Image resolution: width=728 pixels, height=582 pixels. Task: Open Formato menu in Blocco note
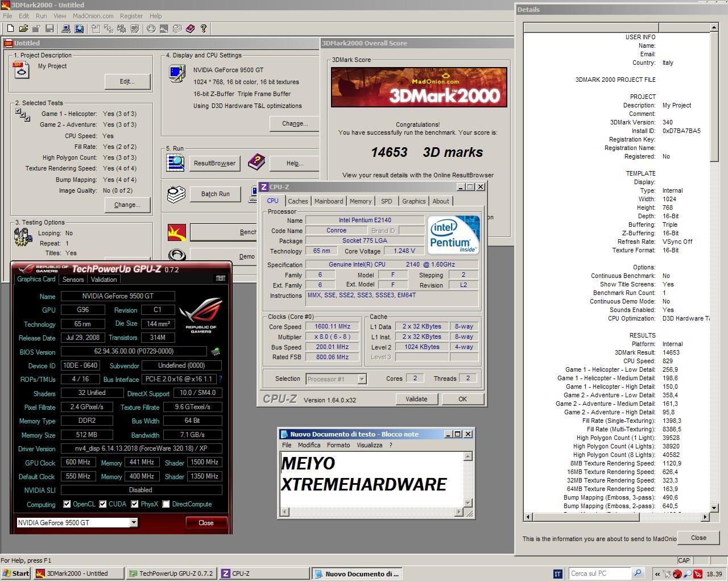338,445
